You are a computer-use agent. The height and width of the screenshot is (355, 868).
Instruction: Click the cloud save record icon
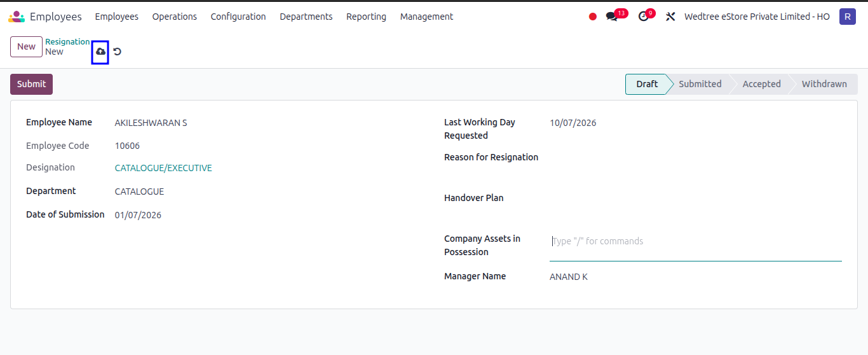click(x=100, y=52)
